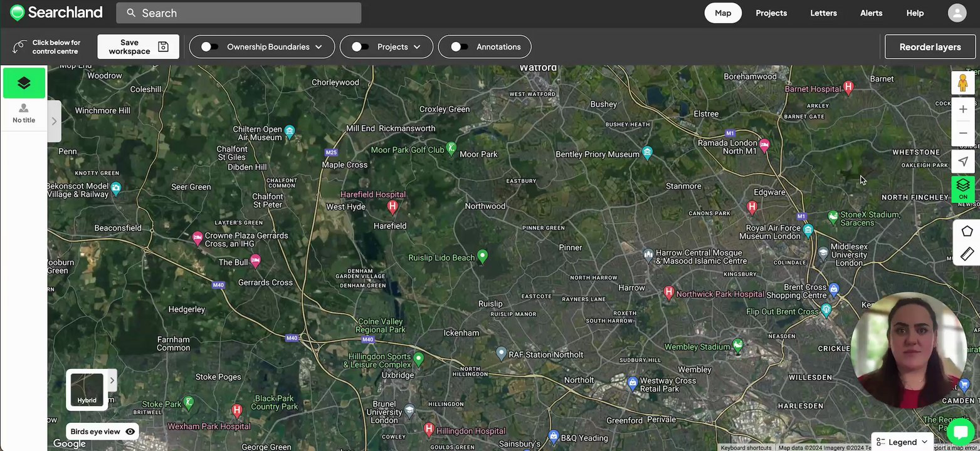Click the search input field
Screen dimensions: 980x451
[x=239, y=13]
